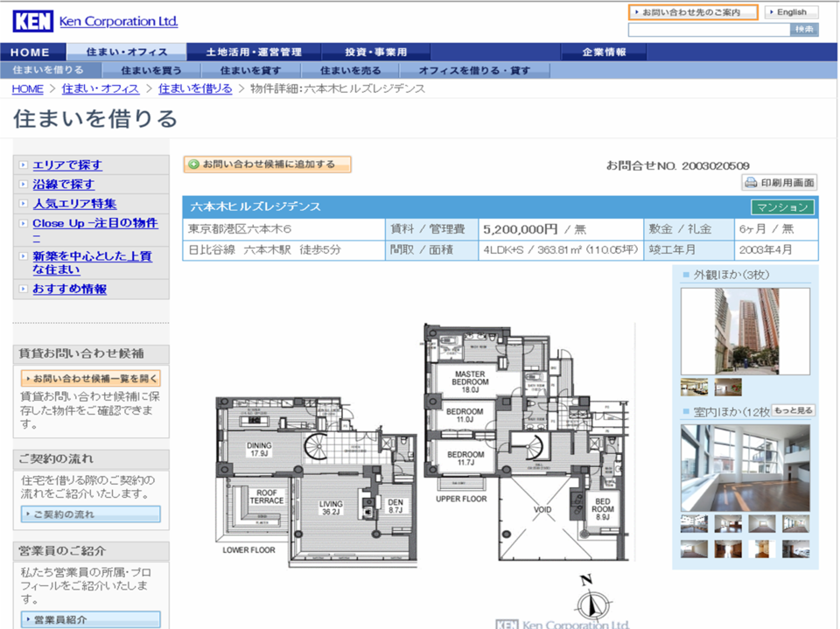Follow the HOME breadcrumb link
Screen dimensions: 840x629
coord(27,89)
